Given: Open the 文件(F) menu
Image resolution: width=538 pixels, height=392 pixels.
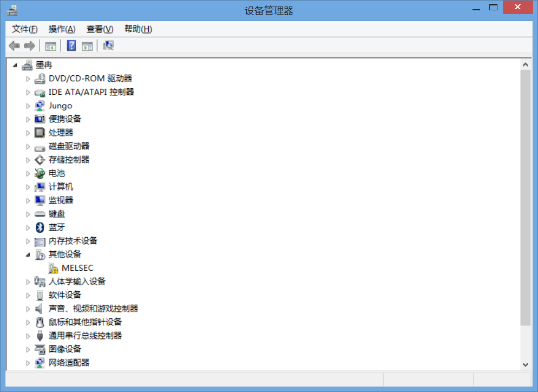Looking at the screenshot, I should (25, 29).
